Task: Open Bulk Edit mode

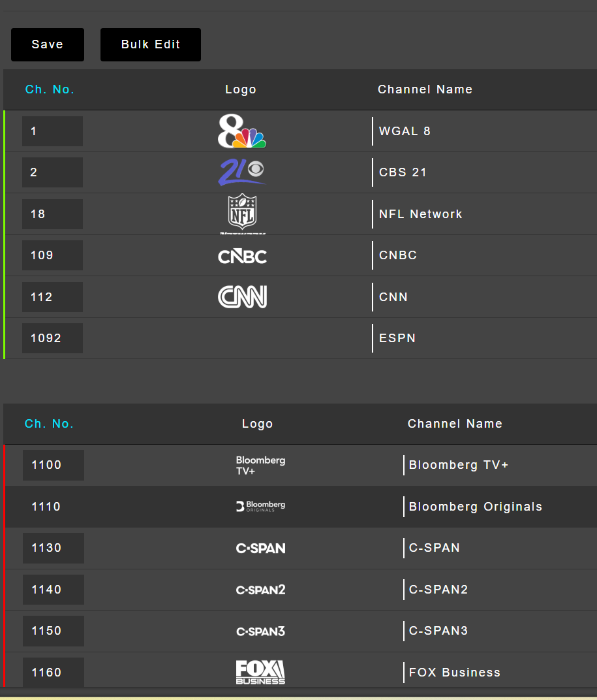Action: coord(150,44)
